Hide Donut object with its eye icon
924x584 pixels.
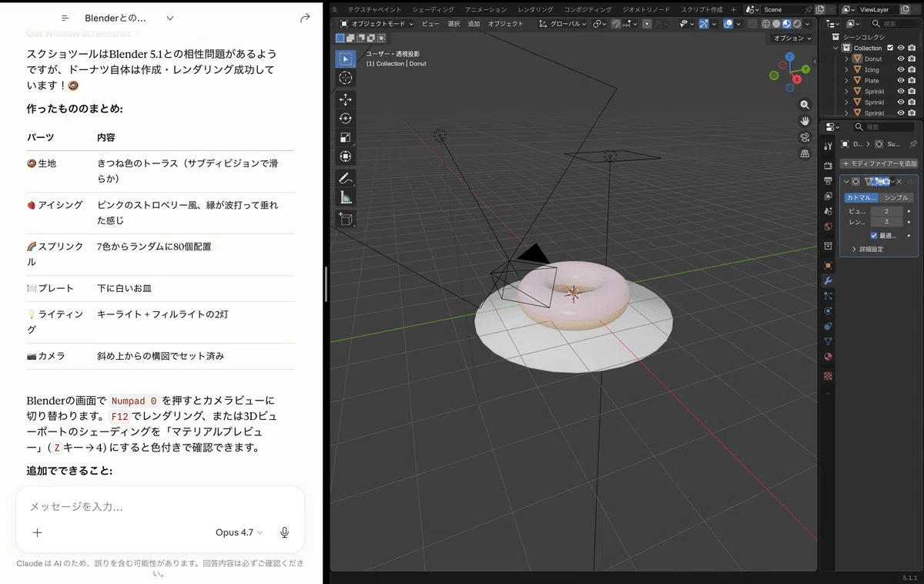point(901,59)
